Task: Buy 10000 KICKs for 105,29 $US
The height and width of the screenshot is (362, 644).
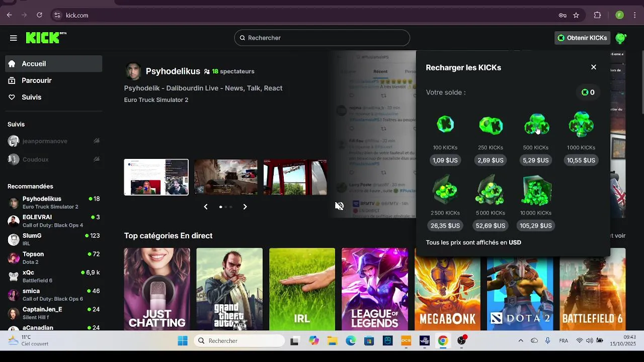Action: 536,226
